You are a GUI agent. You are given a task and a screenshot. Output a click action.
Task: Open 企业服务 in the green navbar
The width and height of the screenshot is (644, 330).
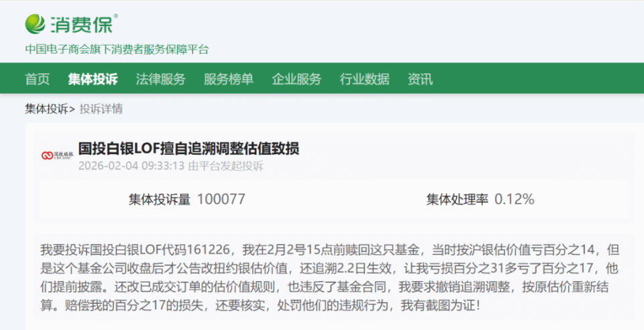click(x=297, y=78)
